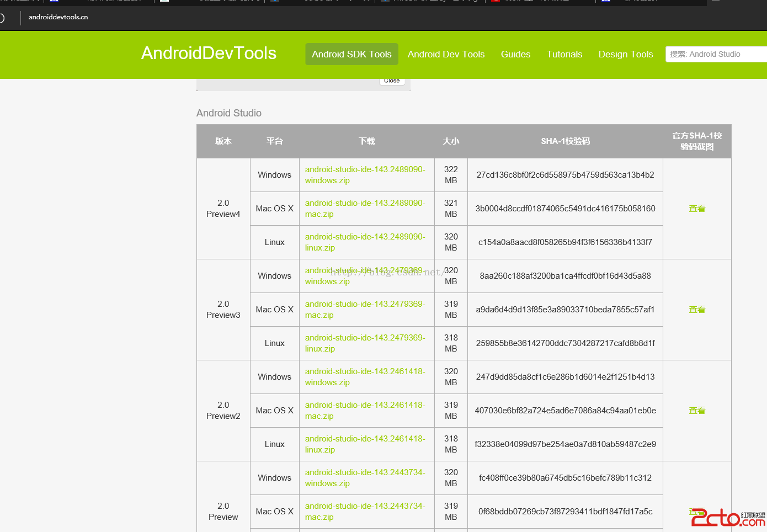Download android-studio-ide-143.2479369-mac.zip
Image resolution: width=767 pixels, height=532 pixels.
pos(365,310)
